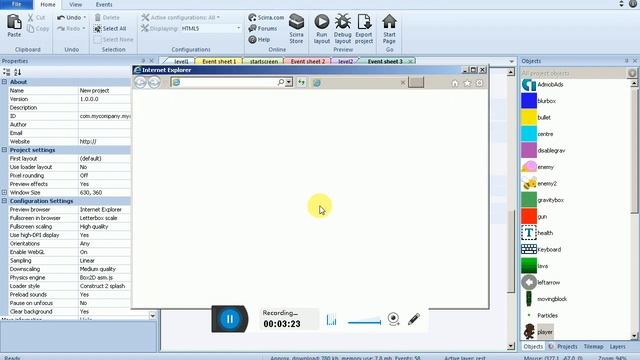Select the Keyboard object
This screenshot has width=640, height=360.
click(541, 249)
